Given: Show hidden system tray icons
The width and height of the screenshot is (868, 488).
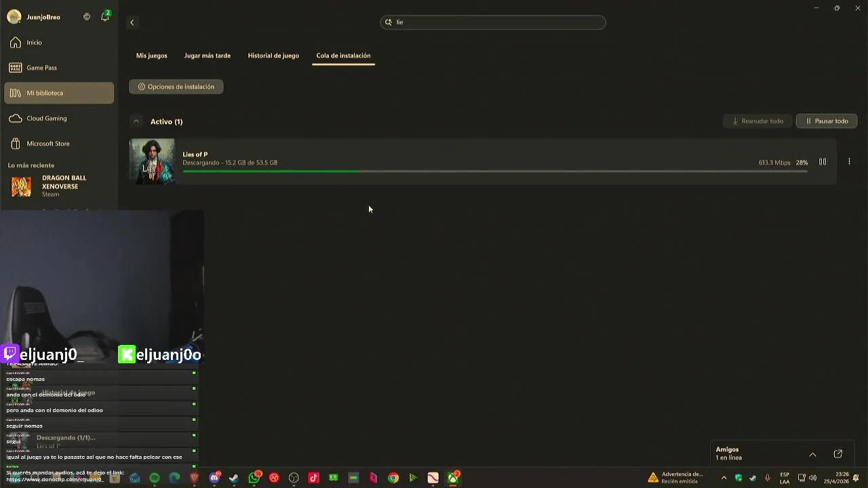Looking at the screenshot, I should (x=724, y=478).
